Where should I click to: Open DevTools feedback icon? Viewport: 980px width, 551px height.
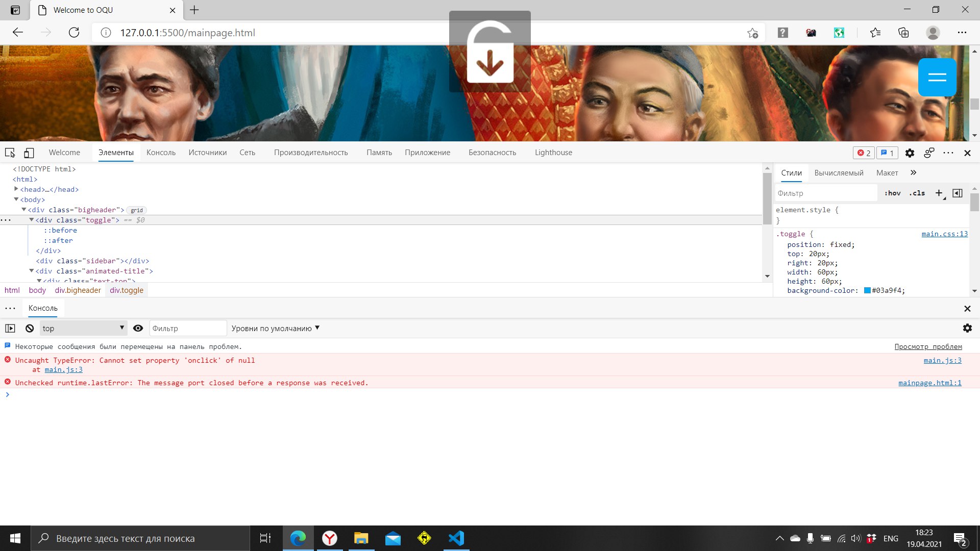929,153
